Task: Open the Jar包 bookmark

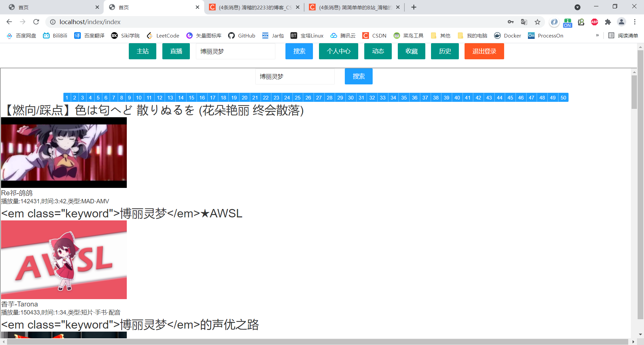Action: coord(273,36)
